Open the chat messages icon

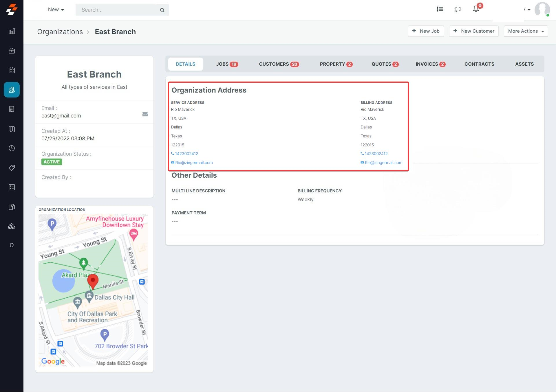tap(458, 9)
